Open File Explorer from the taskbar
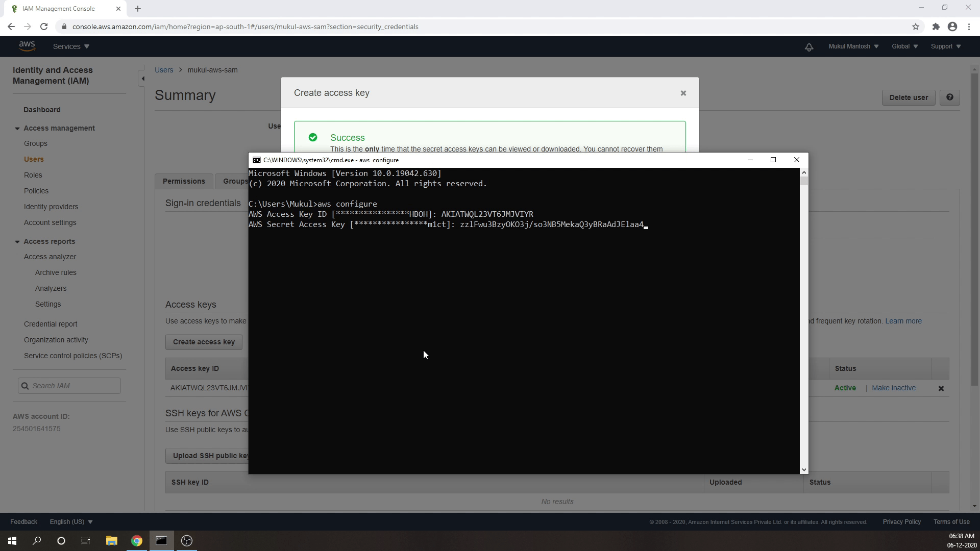 112,540
